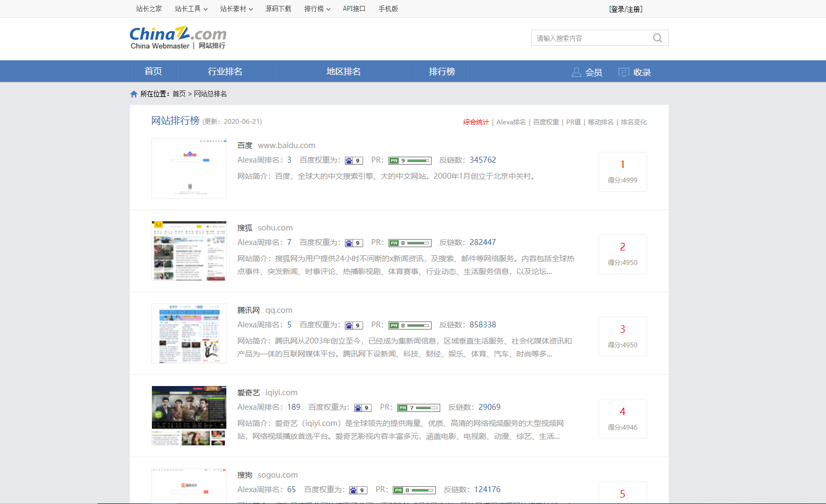Screen dimensions: 826x504
Task: Click rank box showing 得分:4999
Action: [x=623, y=172]
